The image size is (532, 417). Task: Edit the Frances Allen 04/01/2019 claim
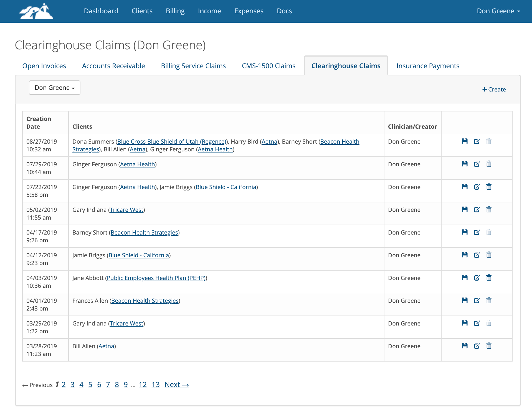pos(477,300)
